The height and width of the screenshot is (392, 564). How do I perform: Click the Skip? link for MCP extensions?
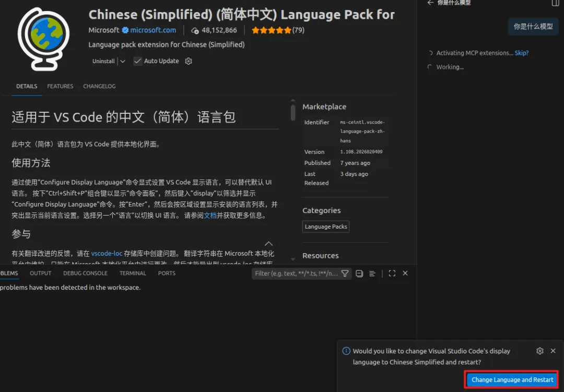click(x=522, y=53)
